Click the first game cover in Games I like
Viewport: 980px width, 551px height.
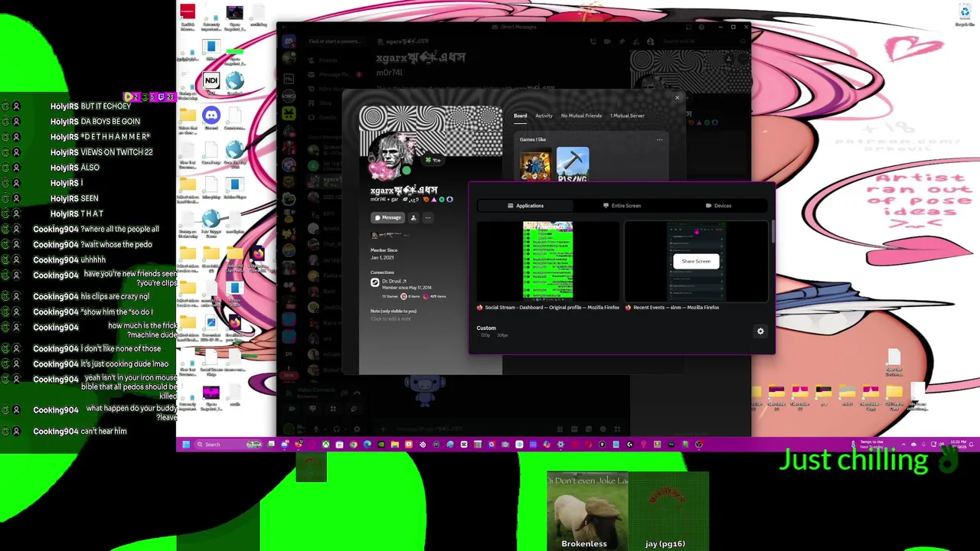tap(535, 165)
